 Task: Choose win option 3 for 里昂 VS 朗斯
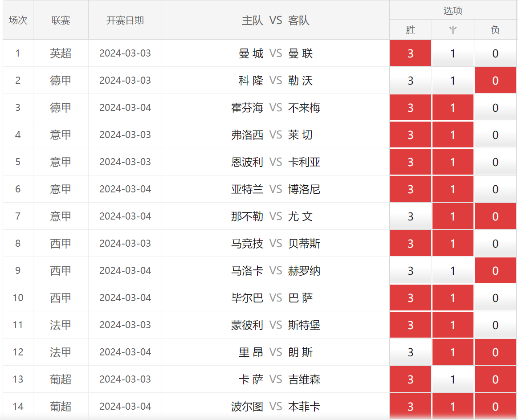tap(410, 352)
